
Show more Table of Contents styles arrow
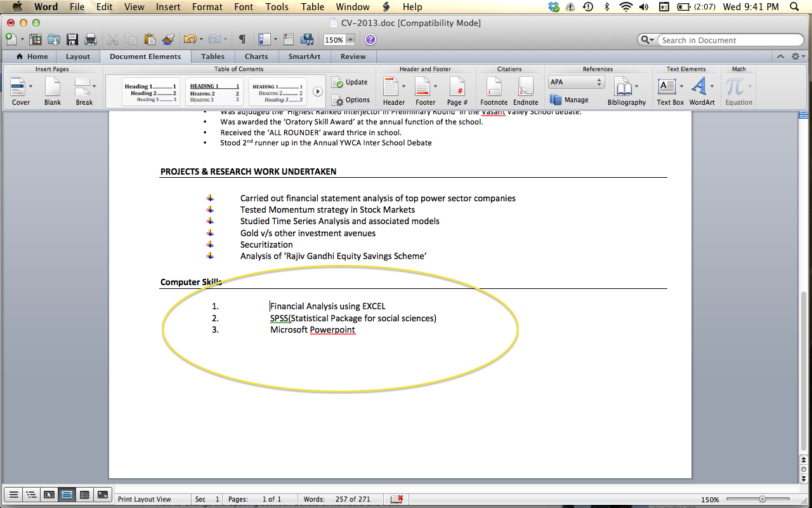(318, 91)
